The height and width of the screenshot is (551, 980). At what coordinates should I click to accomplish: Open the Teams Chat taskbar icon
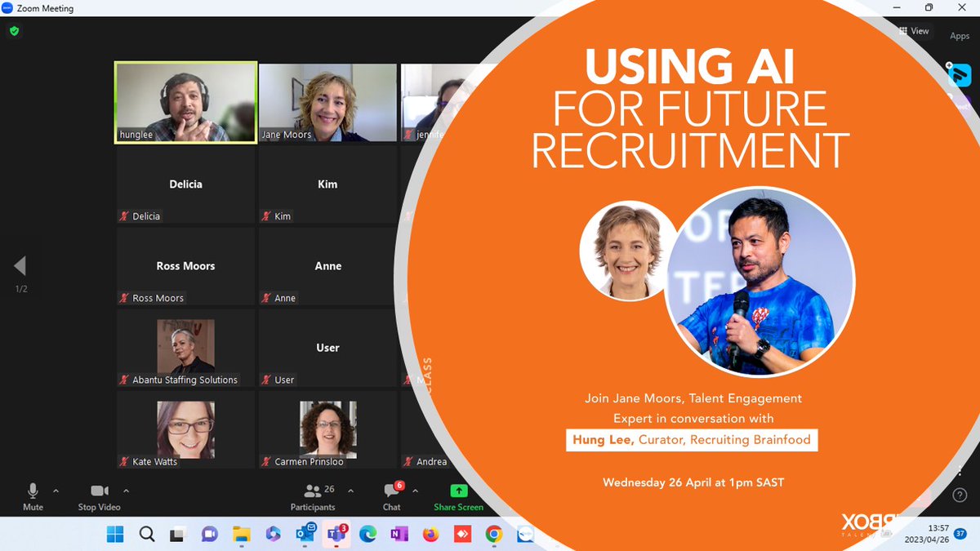point(209,534)
